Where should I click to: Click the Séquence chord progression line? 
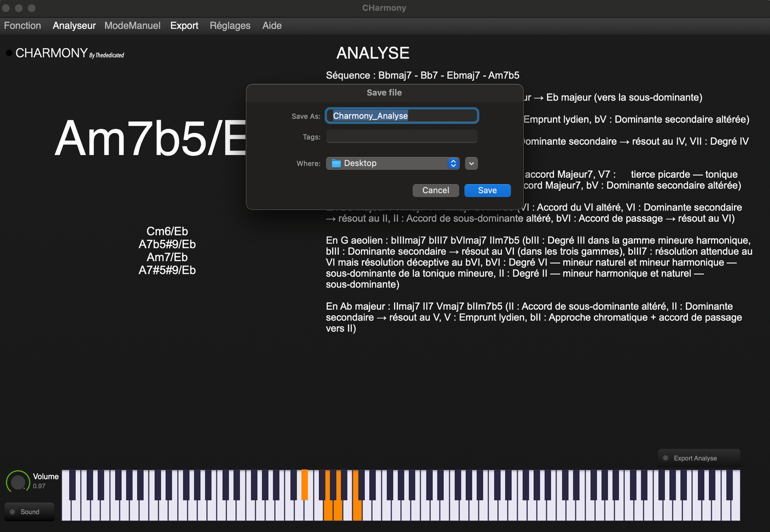pos(422,75)
